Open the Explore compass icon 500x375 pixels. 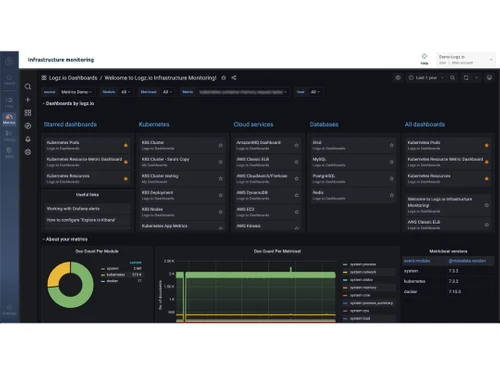[x=28, y=126]
